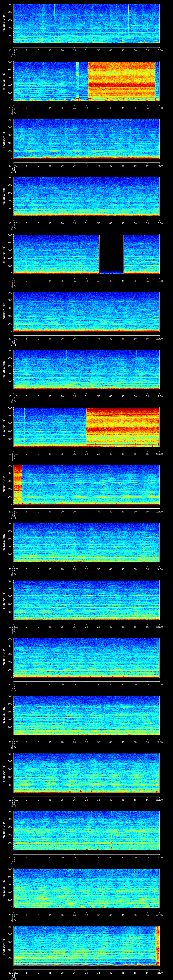Select the "23:21:00" start time label

point(13,454)
